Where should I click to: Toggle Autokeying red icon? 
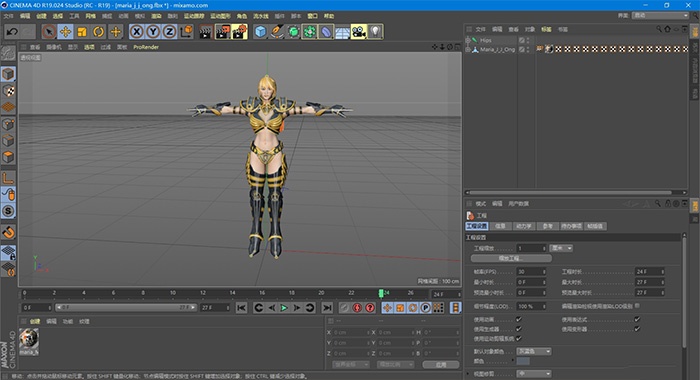tap(357, 308)
